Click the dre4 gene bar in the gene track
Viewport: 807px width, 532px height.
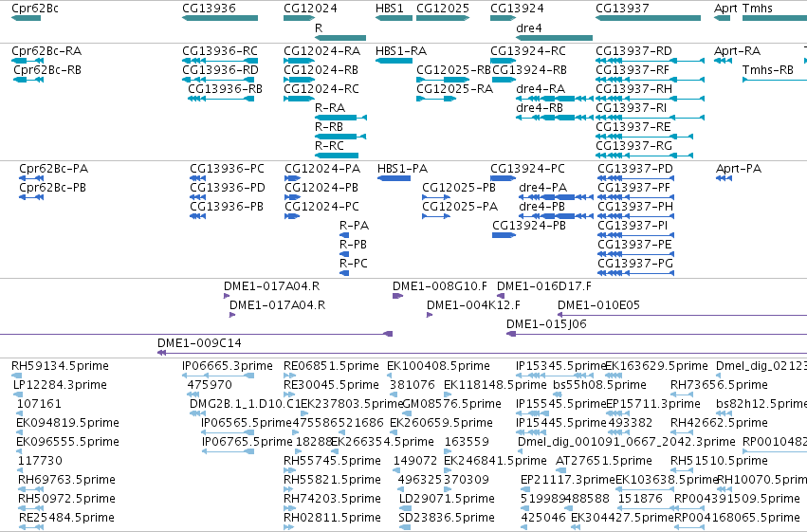[555, 38]
